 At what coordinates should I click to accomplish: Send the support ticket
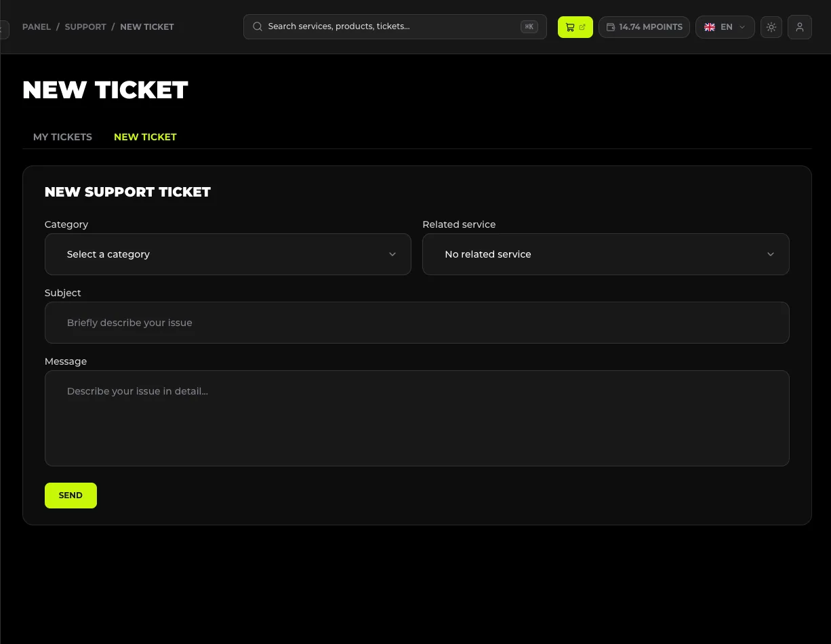70,496
